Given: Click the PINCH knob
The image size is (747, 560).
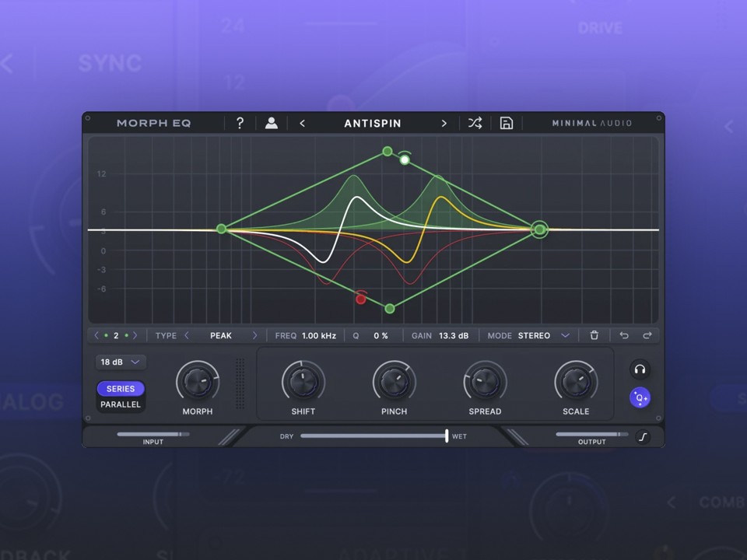Looking at the screenshot, I should coord(394,382).
